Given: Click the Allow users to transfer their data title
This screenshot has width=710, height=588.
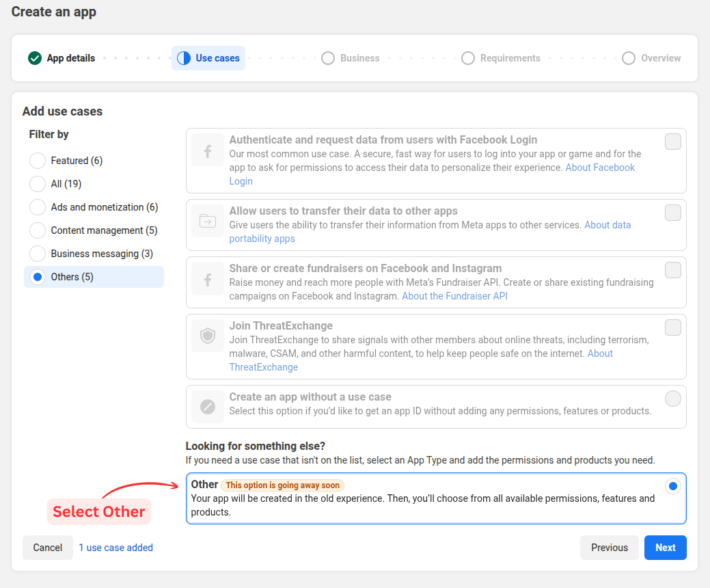Looking at the screenshot, I should [343, 211].
